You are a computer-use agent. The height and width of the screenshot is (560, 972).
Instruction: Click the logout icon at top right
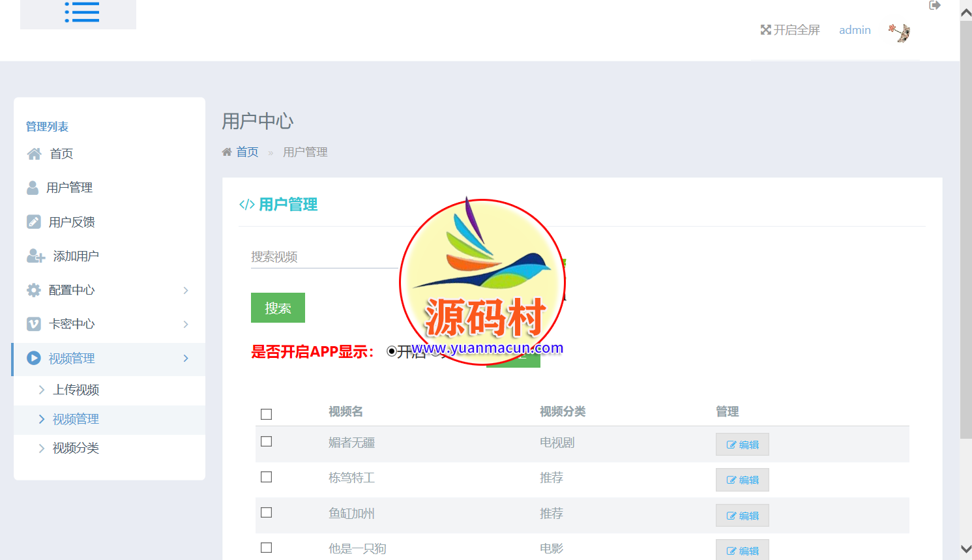935,5
